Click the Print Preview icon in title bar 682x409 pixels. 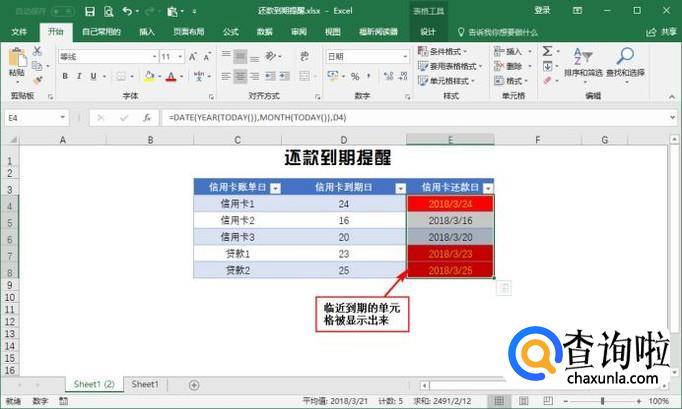(x=109, y=11)
